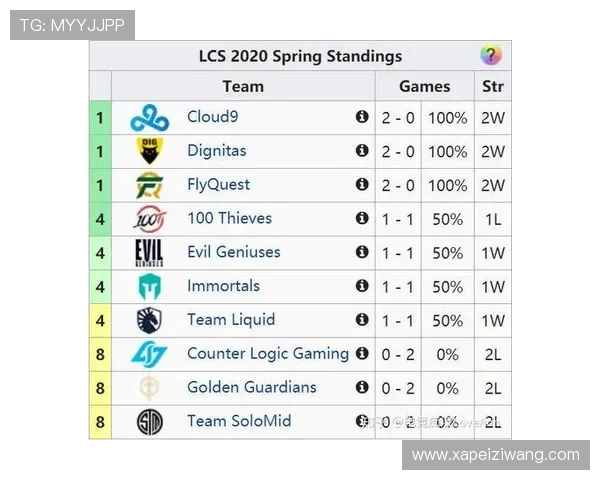Viewport: 600px width, 480px height.
Task: Click the Str column header
Action: [x=492, y=86]
